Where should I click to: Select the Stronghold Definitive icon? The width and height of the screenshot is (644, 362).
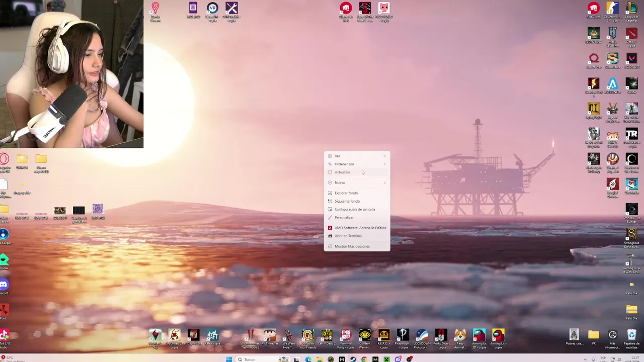(x=631, y=238)
